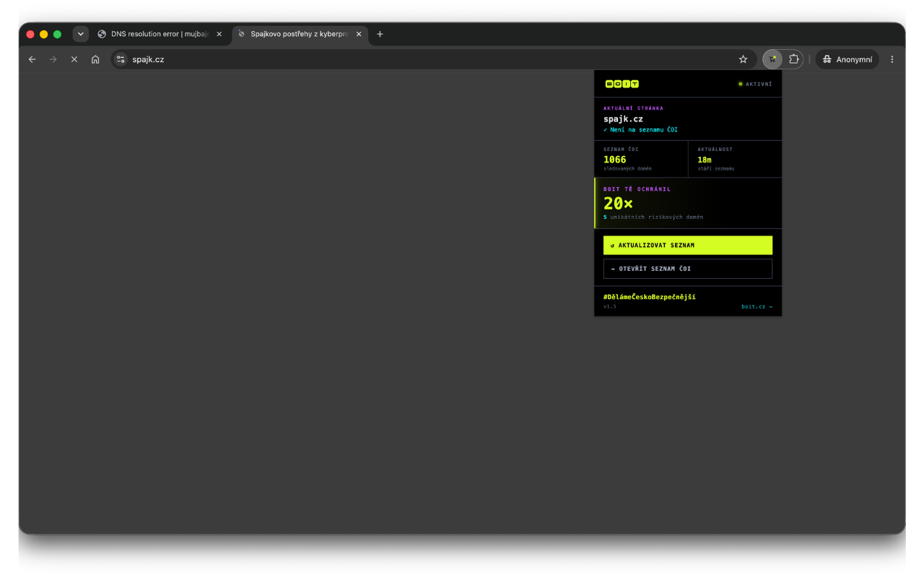Viewport: 924px width, 578px height.
Task: Go back to the previous page
Action: point(32,59)
